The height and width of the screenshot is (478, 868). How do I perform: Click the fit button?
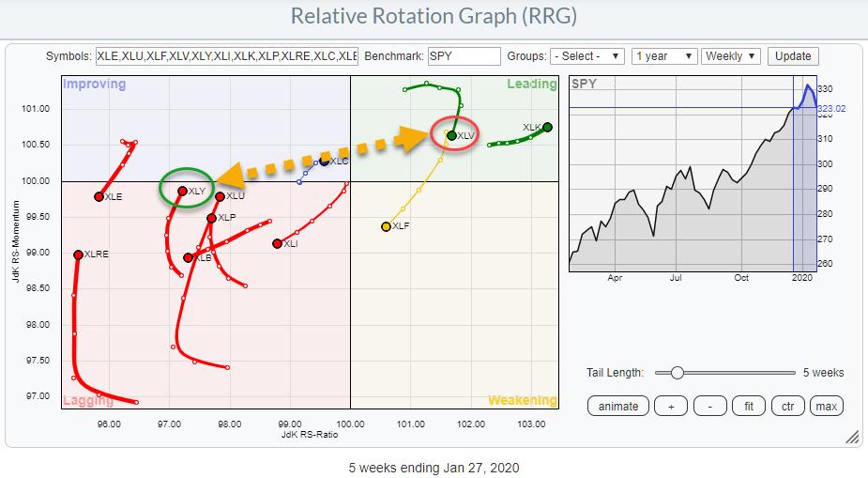coord(748,406)
